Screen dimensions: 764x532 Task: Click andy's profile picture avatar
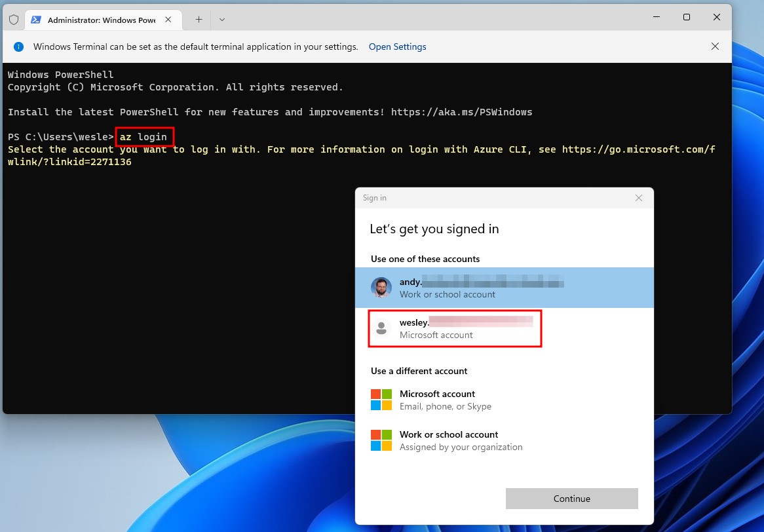coord(381,288)
